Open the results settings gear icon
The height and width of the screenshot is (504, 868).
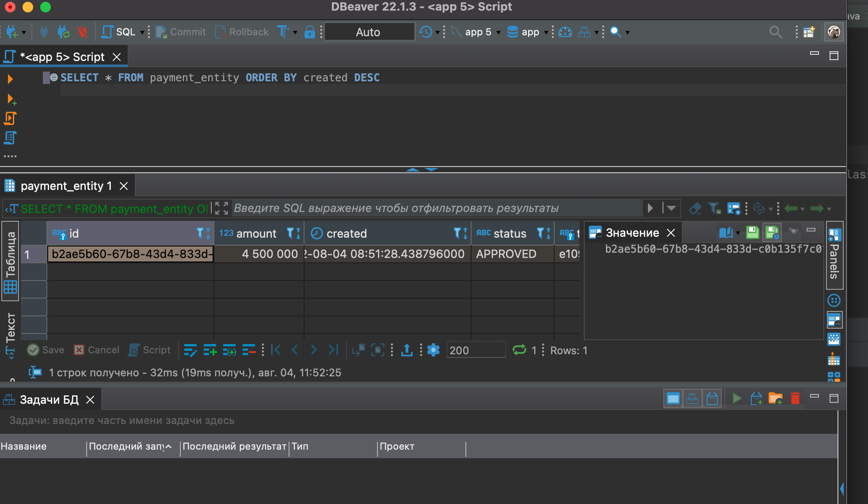click(x=433, y=350)
